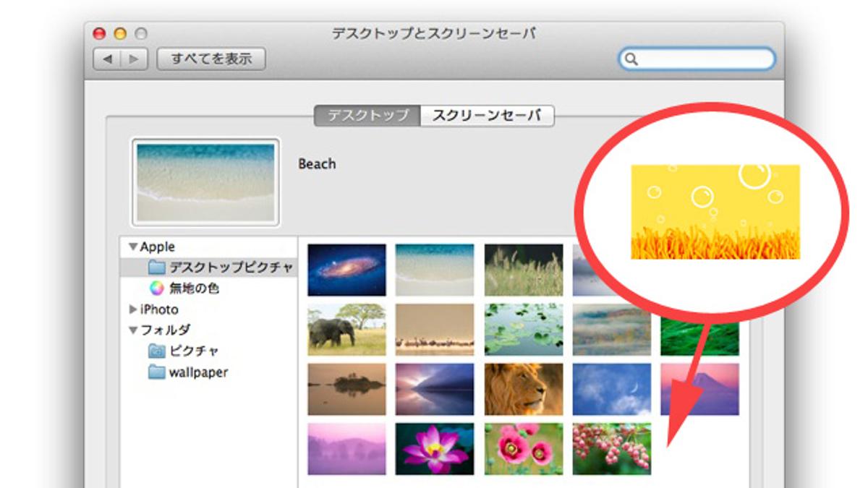The width and height of the screenshot is (868, 488).
Task: Pick the lion wallpaper thumbnail
Action: pyautogui.click(x=523, y=388)
